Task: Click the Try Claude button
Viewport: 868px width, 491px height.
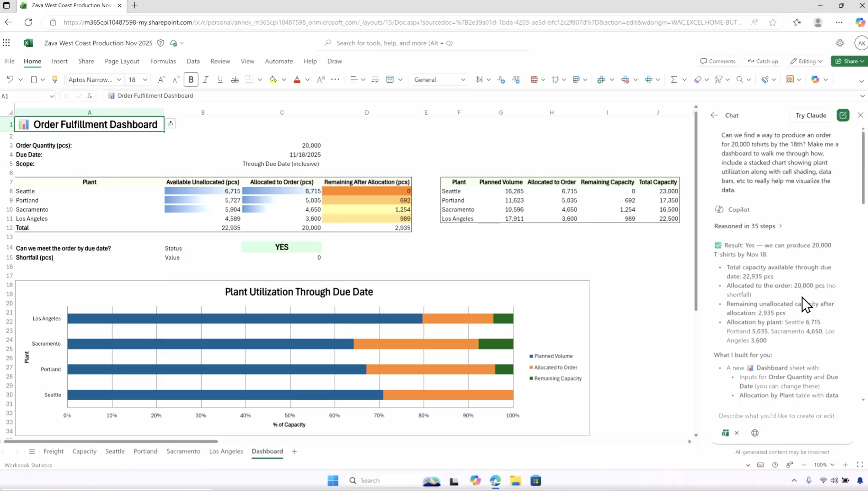Action: (x=811, y=115)
